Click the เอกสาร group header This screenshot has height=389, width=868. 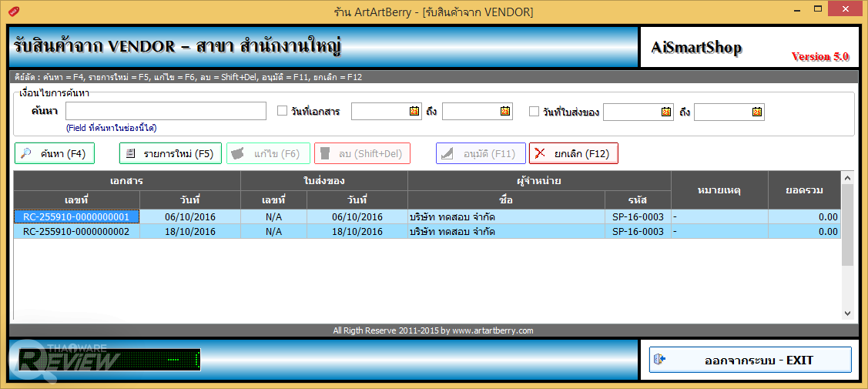(x=127, y=180)
